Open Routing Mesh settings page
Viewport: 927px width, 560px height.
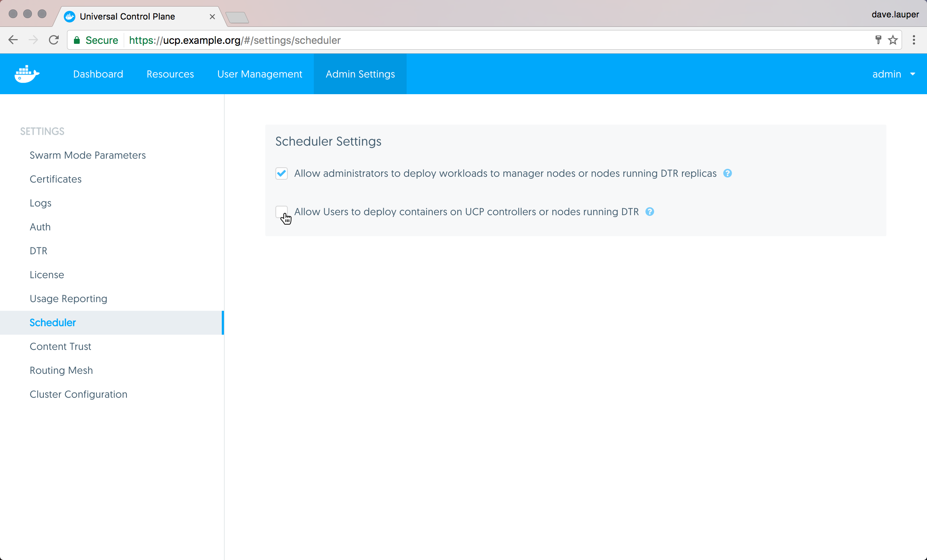[x=61, y=371]
